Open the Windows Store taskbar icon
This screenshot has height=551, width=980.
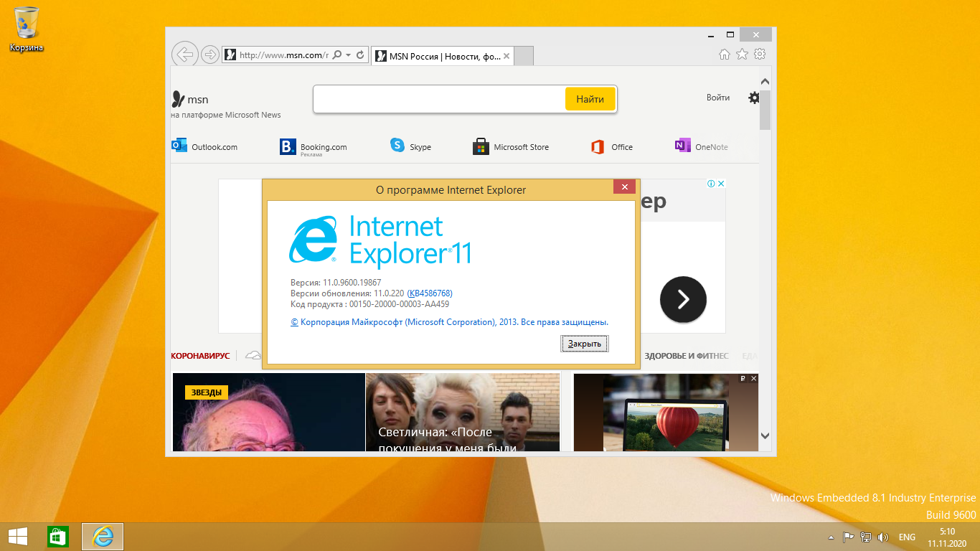pyautogui.click(x=57, y=536)
